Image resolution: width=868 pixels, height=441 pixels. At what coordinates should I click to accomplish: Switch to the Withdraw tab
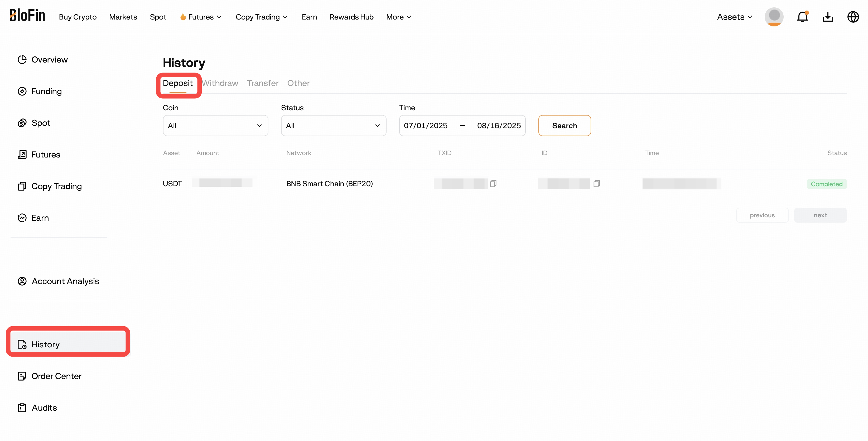click(220, 83)
